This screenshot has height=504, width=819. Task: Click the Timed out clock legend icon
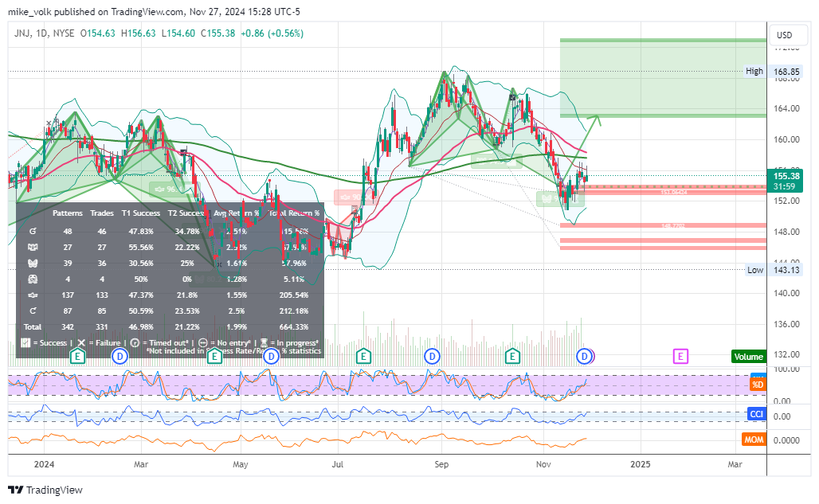point(135,343)
